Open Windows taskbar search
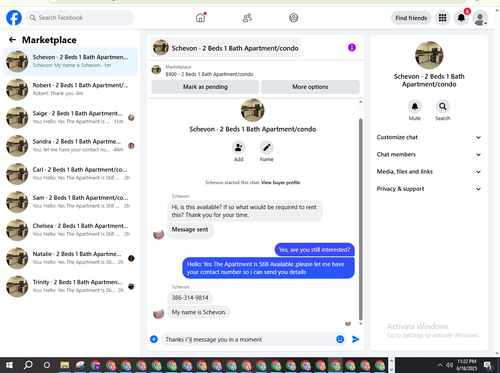The width and height of the screenshot is (500, 373). [28, 365]
